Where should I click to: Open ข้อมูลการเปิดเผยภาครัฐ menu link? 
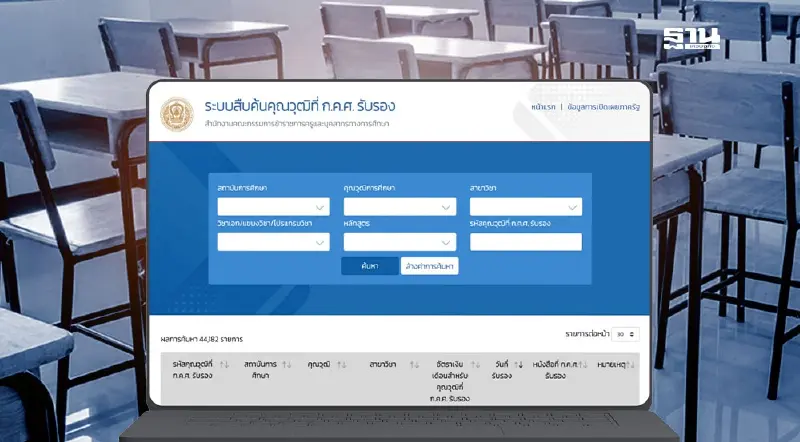click(601, 105)
